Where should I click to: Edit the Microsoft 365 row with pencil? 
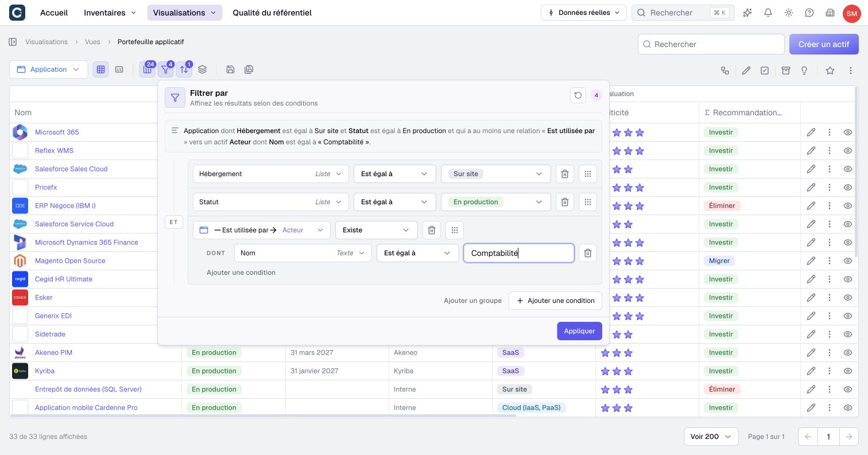coord(811,132)
